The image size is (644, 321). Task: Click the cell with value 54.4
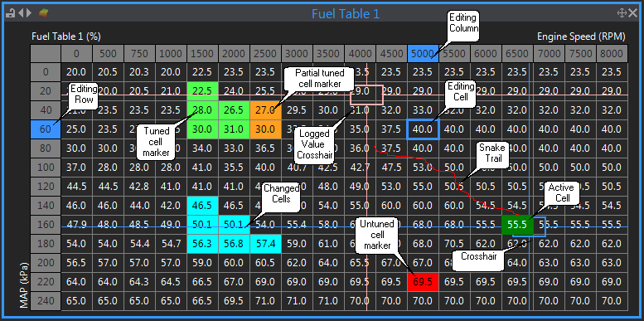(139, 243)
